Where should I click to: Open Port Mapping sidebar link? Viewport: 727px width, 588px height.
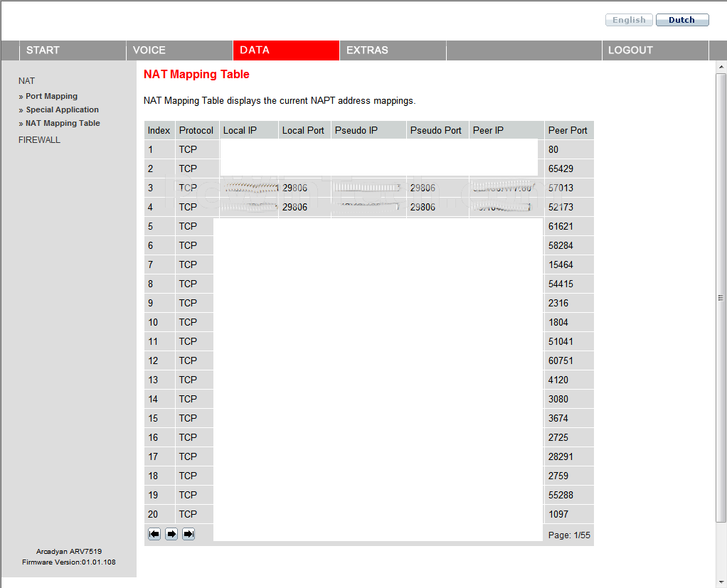click(x=51, y=96)
